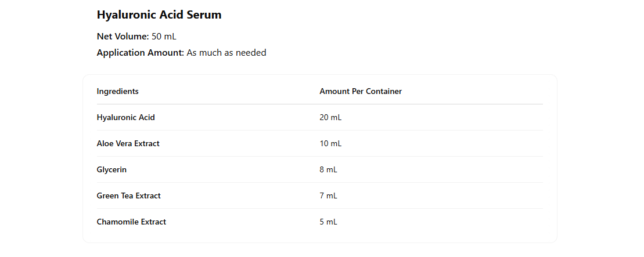
Task: Click the 10 mL amount value
Action: 330,143
